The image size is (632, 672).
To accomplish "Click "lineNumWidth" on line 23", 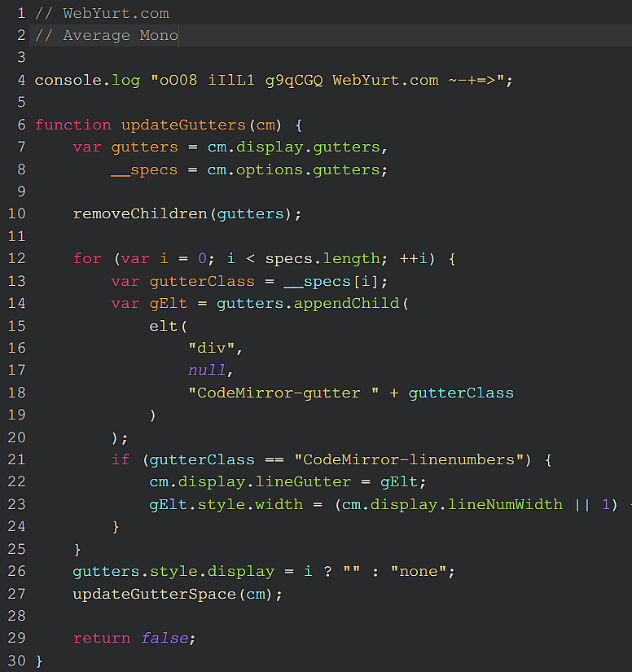I will 505,504.
